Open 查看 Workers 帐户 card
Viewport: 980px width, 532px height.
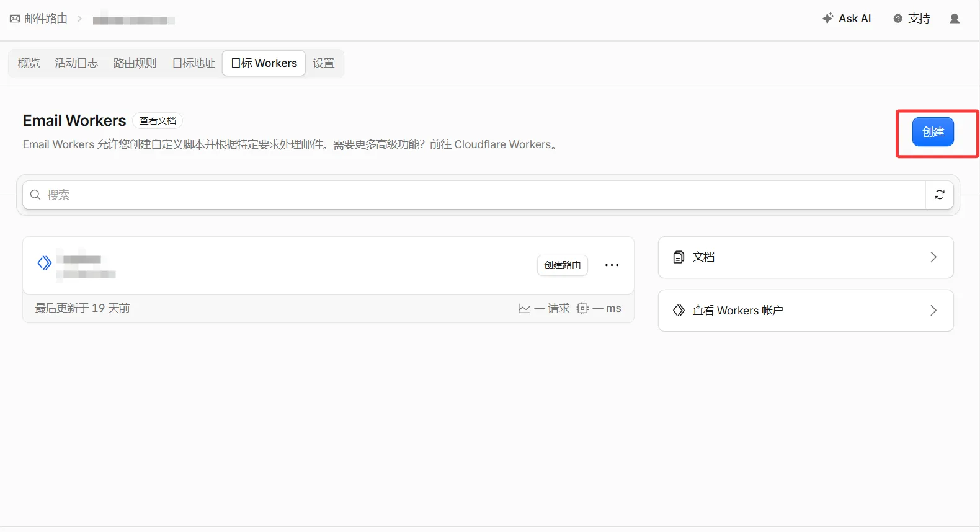[x=806, y=311]
